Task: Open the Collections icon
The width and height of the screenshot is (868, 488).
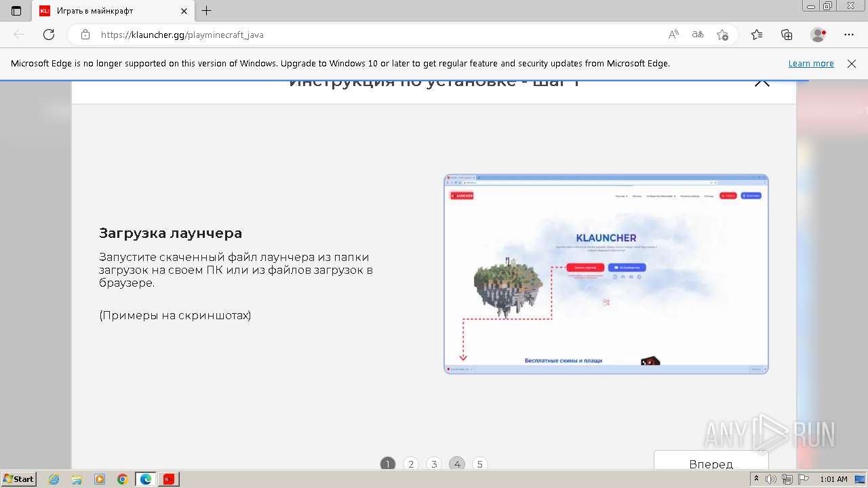Action: 787,35
